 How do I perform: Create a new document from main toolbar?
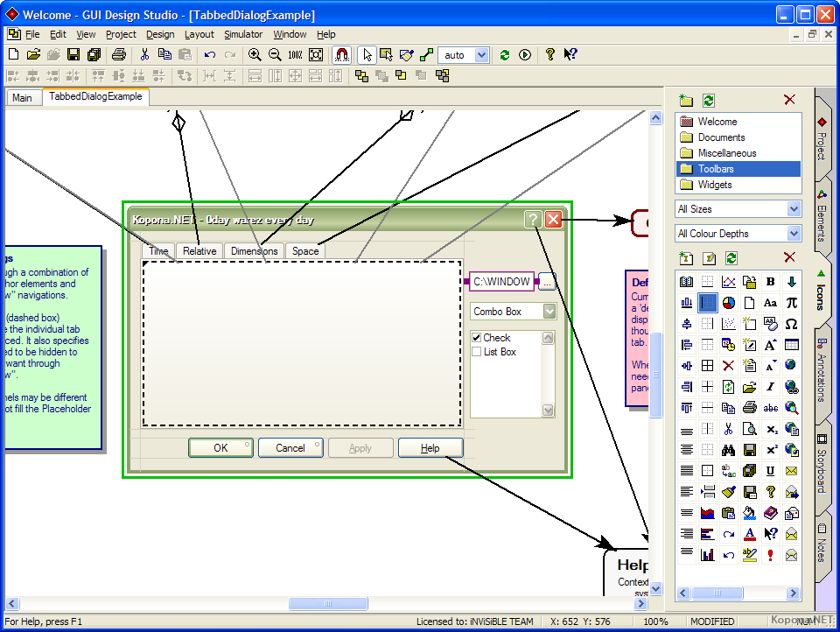(14, 54)
